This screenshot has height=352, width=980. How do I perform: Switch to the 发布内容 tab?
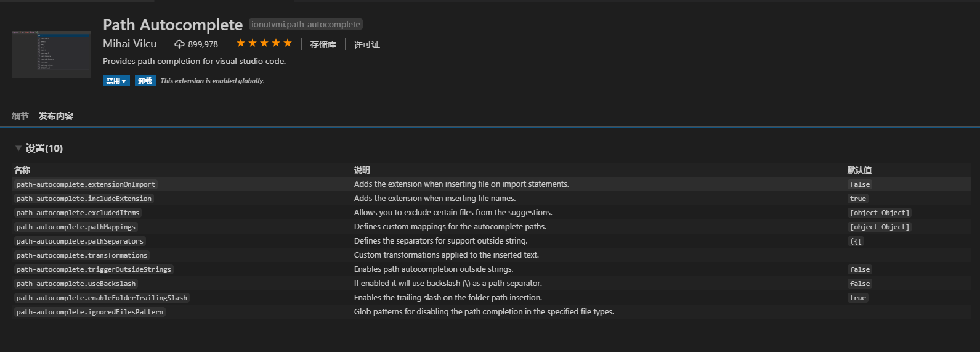tap(56, 116)
